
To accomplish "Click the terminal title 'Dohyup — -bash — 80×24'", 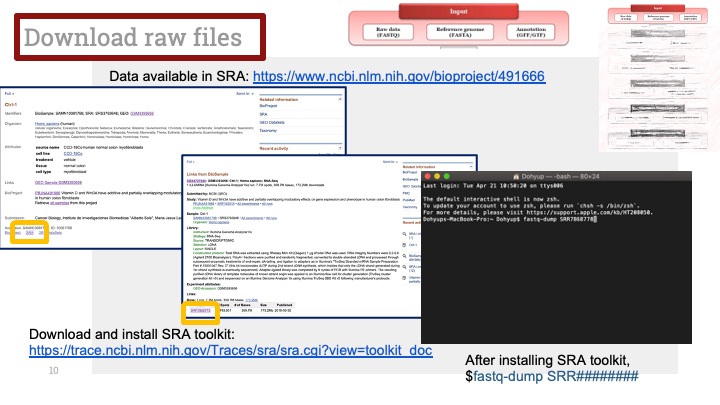I will coord(560,176).
